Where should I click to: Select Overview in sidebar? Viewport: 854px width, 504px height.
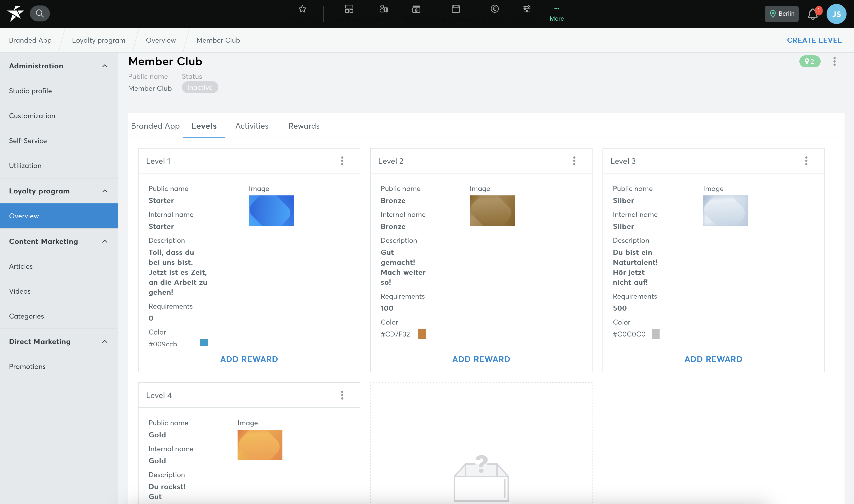tap(59, 216)
